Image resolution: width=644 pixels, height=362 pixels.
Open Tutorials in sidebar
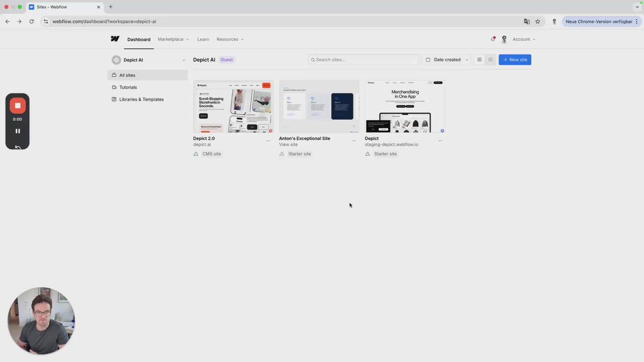point(147,87)
